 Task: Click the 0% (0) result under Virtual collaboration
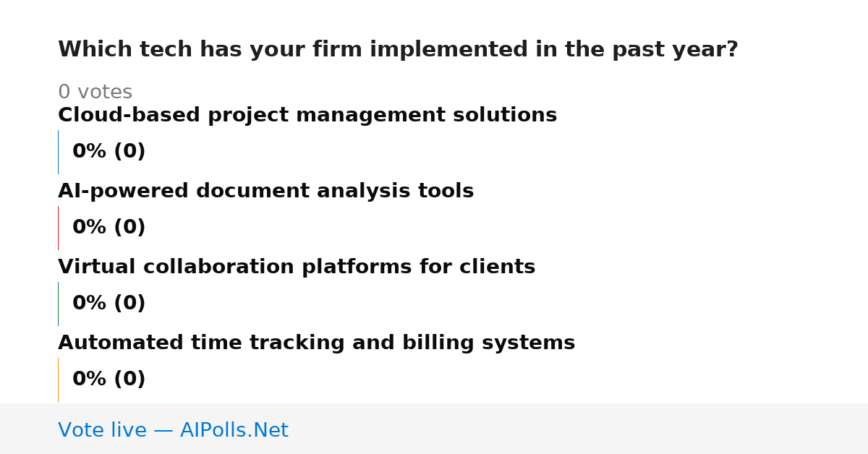pyautogui.click(x=109, y=304)
